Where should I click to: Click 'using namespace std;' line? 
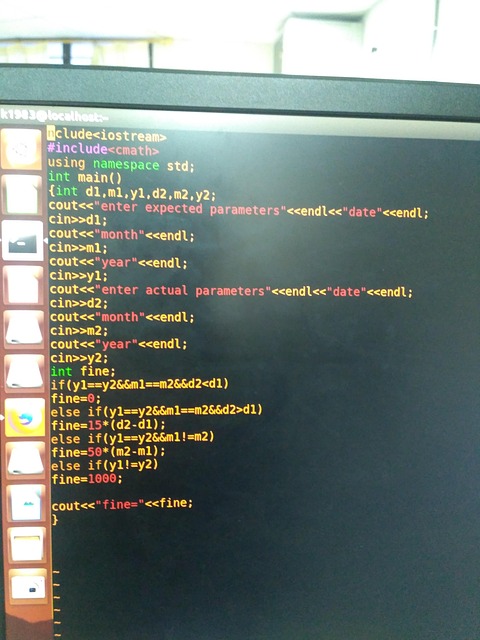[x=121, y=164]
